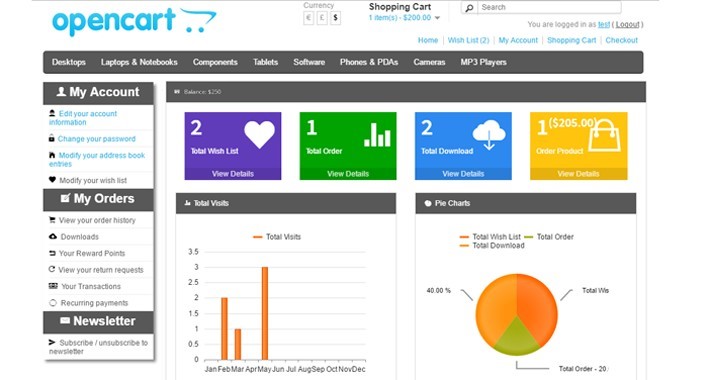Image resolution: width=710 pixels, height=380 pixels.
Task: Open the Downloads sidebar link
Action: [x=79, y=236]
